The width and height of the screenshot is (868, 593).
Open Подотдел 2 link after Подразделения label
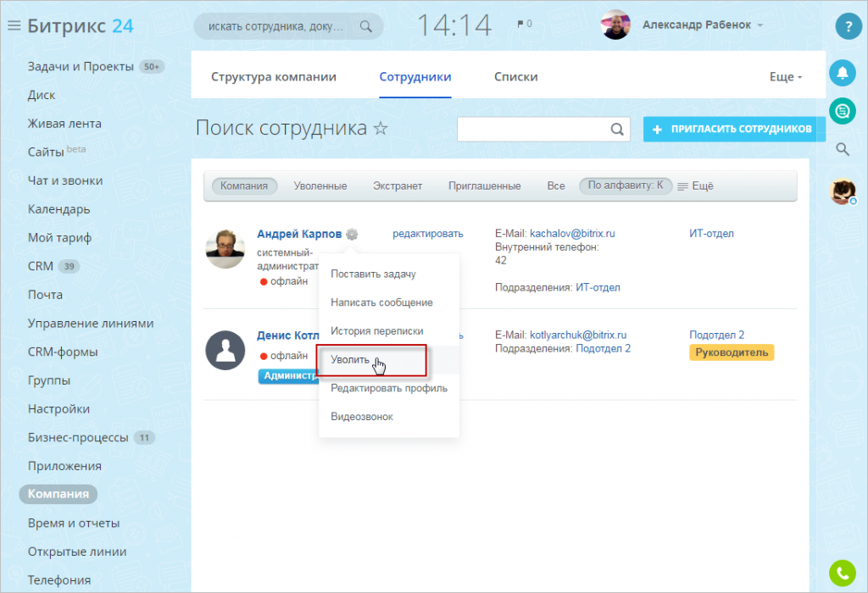click(603, 348)
